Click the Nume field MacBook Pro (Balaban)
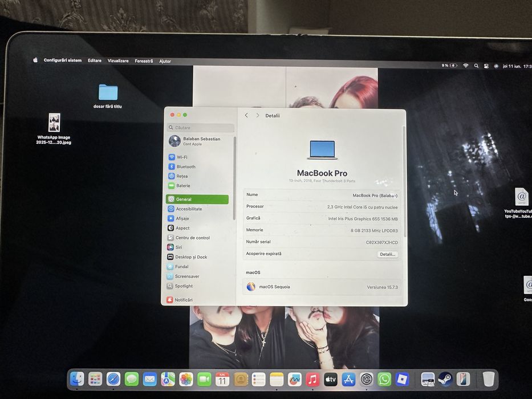The height and width of the screenshot is (399, 532). coord(375,196)
